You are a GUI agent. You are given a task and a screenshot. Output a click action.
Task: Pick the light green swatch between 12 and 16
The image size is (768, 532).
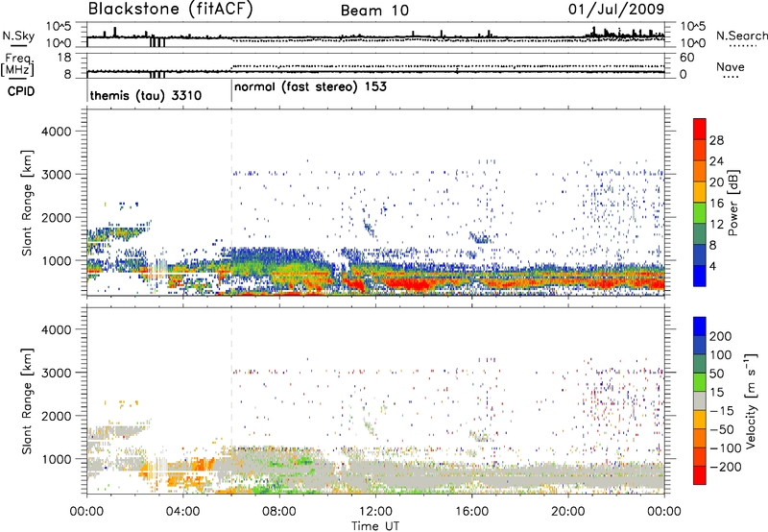[700, 213]
